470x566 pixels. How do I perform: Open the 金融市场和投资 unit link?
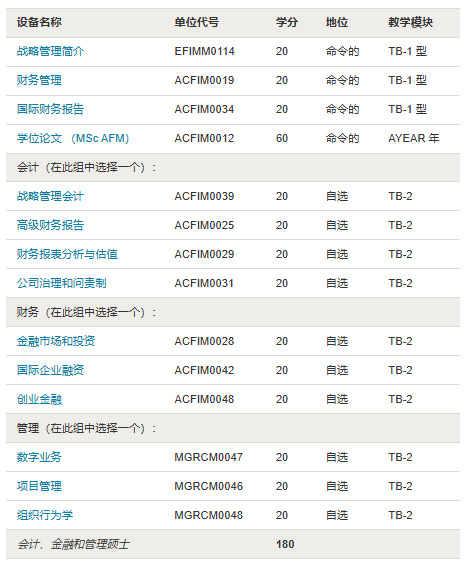coord(56,341)
